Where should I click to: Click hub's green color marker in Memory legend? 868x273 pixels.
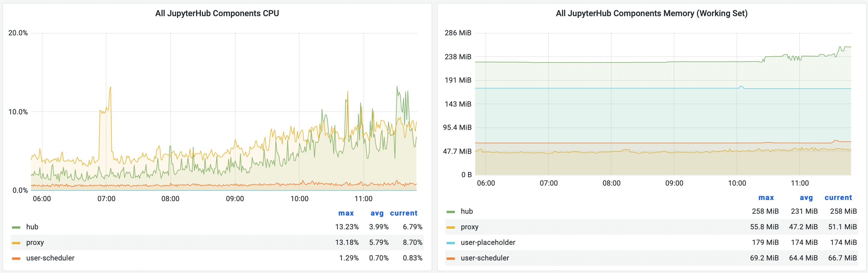click(450, 211)
